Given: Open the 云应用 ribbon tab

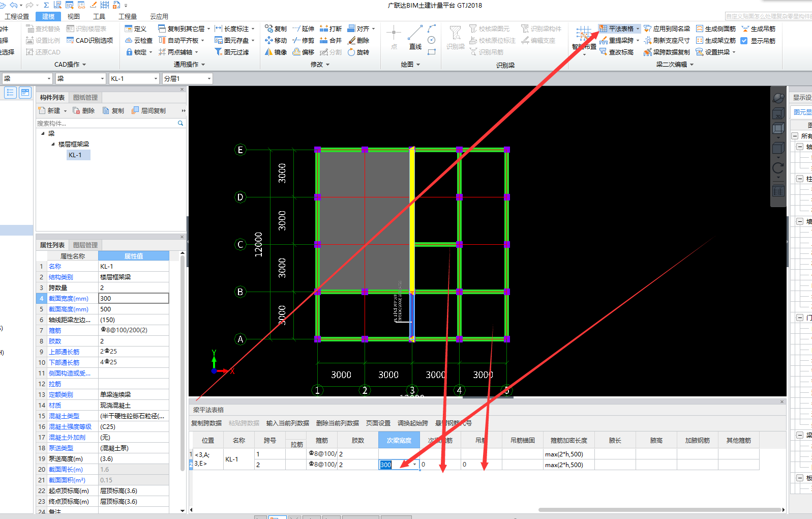Looking at the screenshot, I should [159, 16].
